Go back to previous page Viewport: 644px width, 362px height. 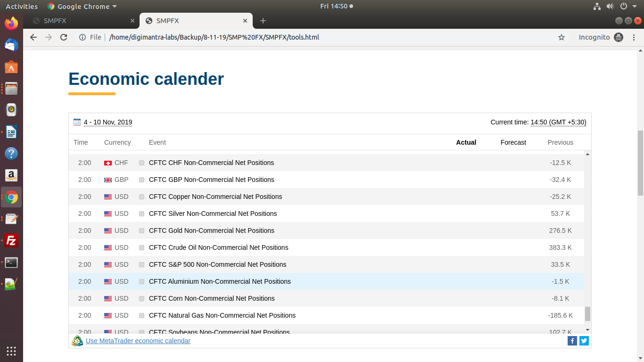pyautogui.click(x=33, y=37)
